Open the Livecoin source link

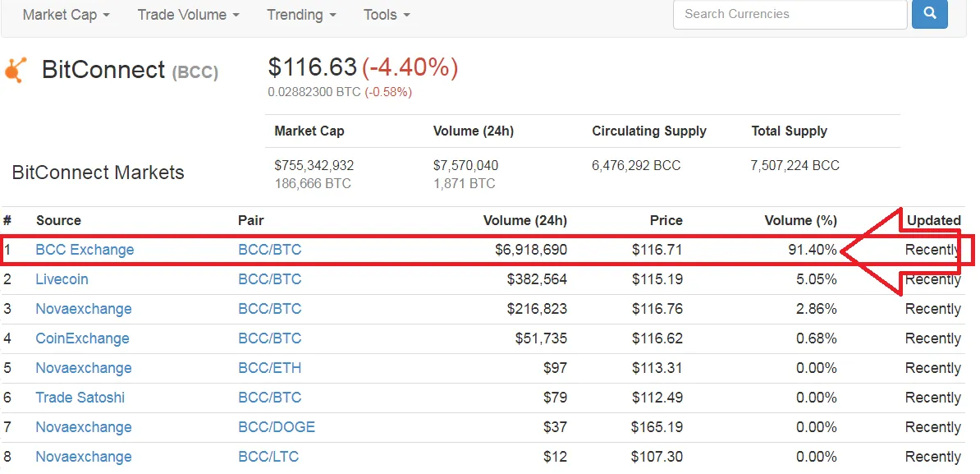click(x=62, y=279)
